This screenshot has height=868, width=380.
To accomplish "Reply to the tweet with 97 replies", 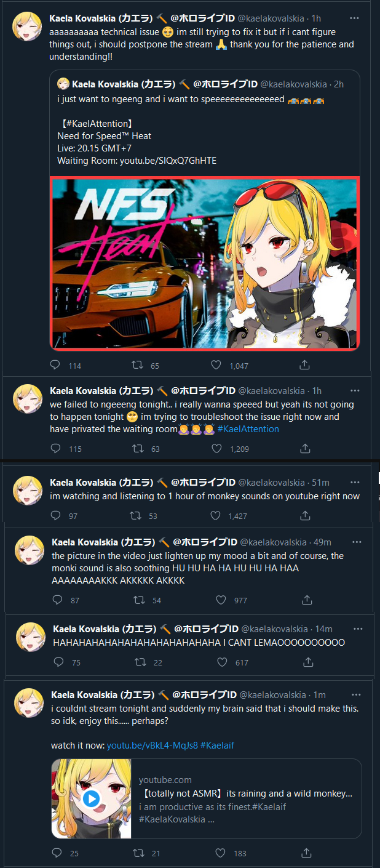I will pos(56,515).
